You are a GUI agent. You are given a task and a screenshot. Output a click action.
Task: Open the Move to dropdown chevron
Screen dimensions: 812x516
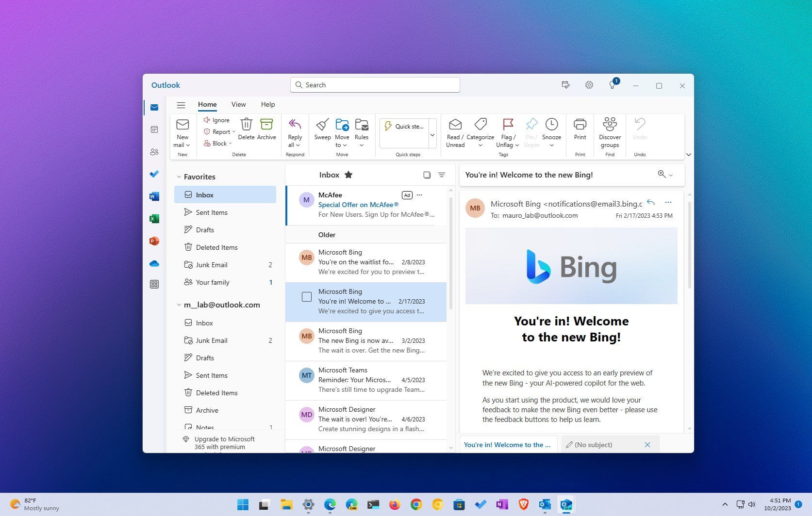coord(345,145)
